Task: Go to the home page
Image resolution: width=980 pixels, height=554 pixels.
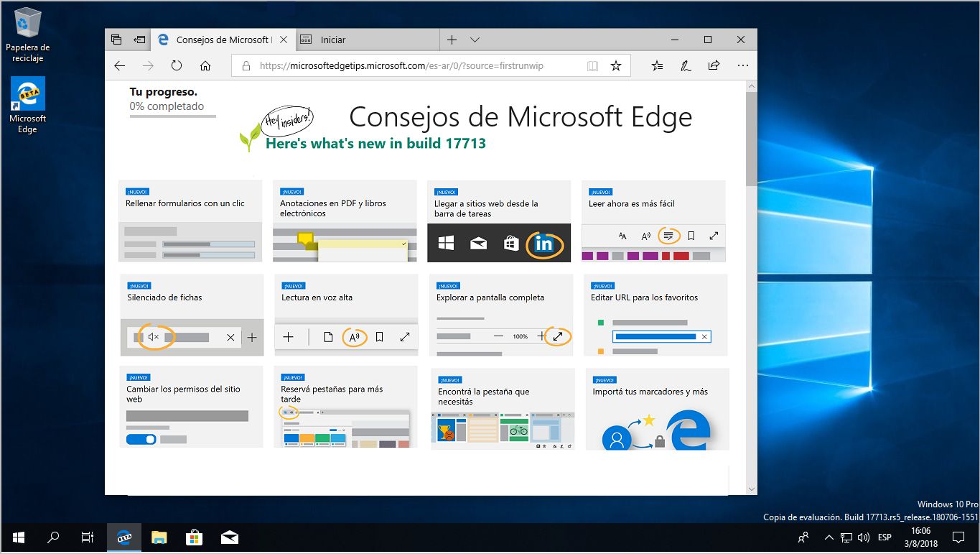Action: coord(205,65)
